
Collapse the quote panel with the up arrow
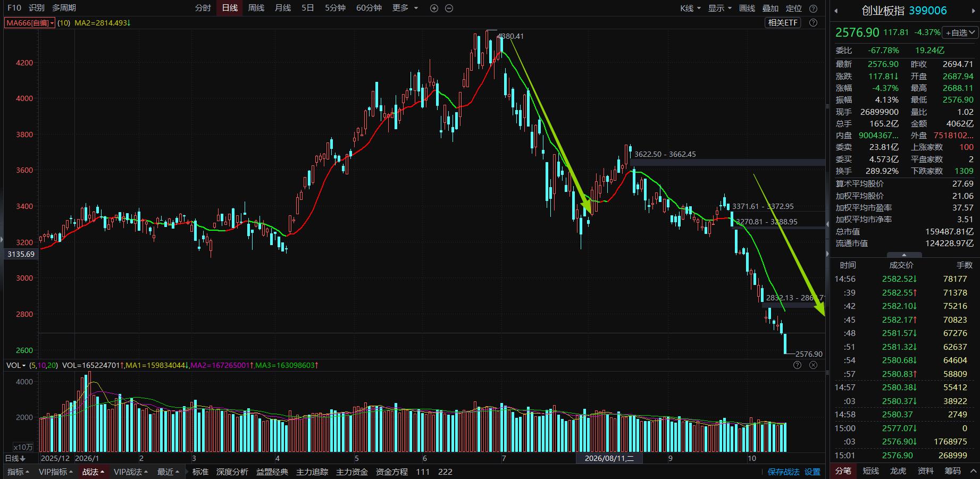[x=904, y=255]
